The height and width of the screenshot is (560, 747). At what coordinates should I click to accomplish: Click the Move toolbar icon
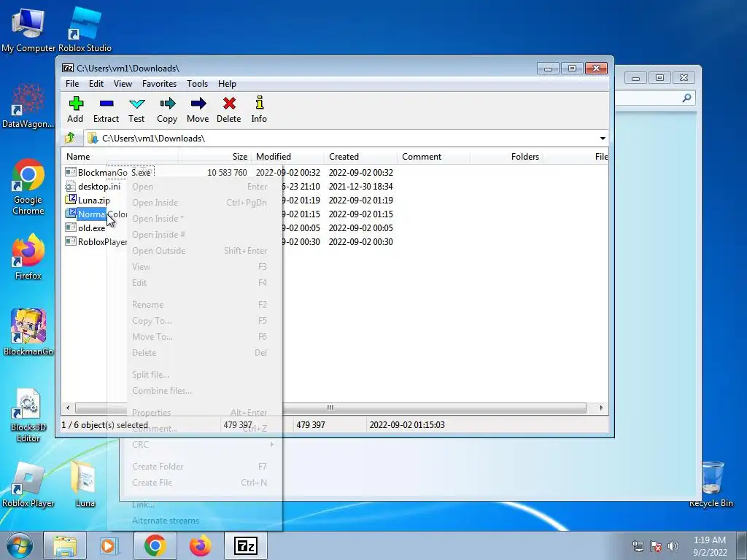[198, 104]
